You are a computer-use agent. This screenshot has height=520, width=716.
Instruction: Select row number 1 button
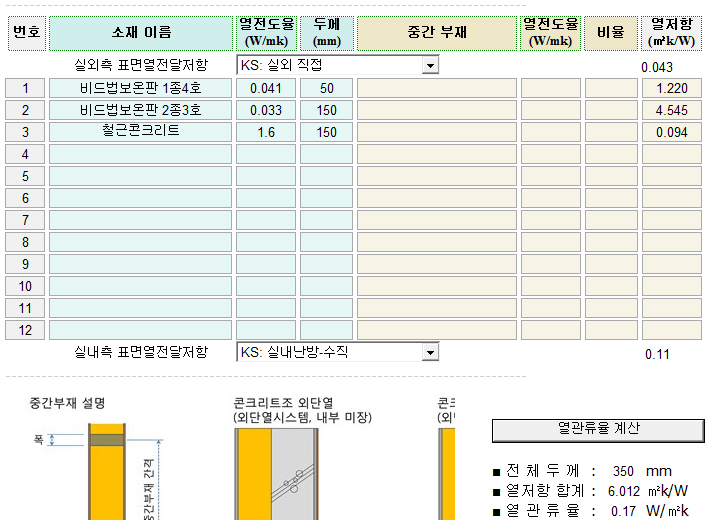tap(25, 88)
